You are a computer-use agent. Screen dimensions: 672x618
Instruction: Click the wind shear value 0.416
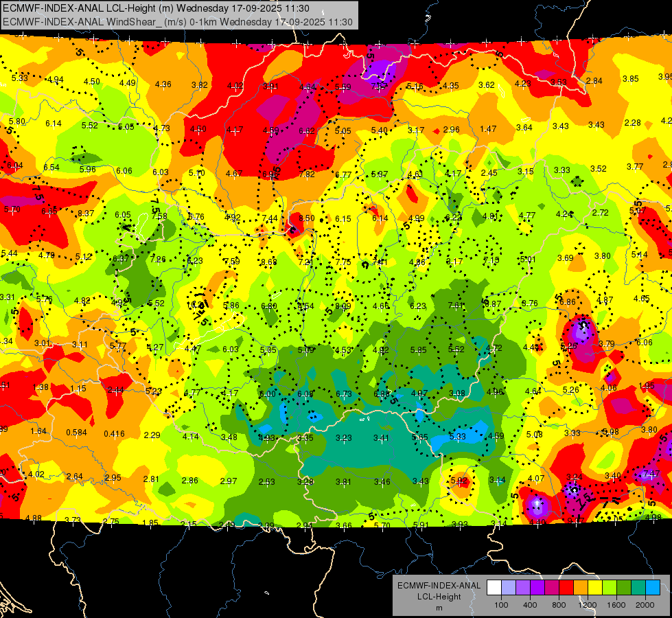click(114, 434)
